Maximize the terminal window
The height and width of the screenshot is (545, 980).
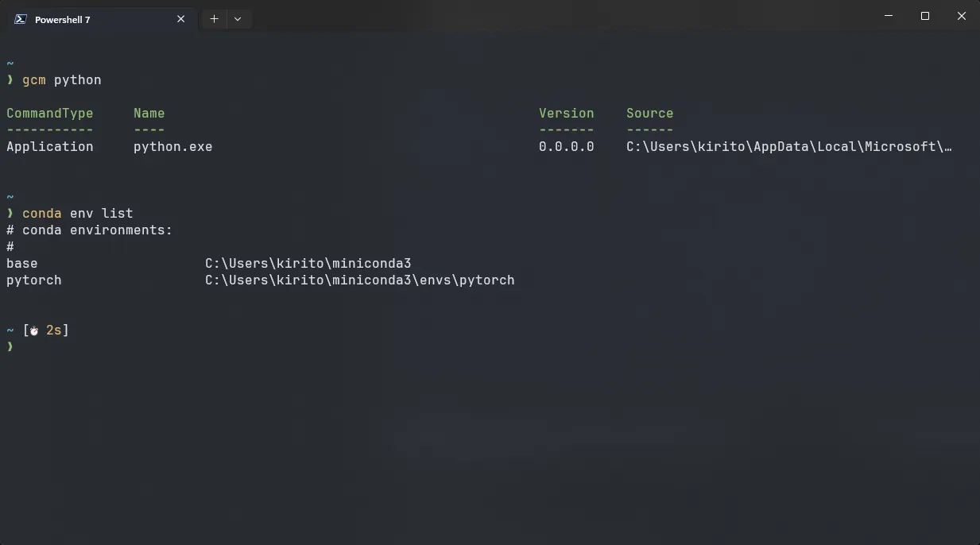[925, 16]
